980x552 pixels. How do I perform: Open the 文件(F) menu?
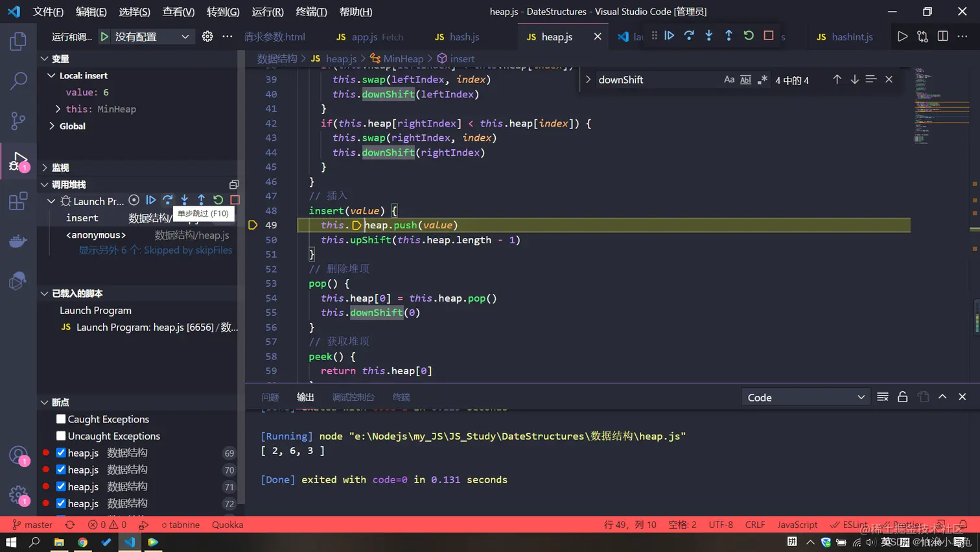click(48, 12)
